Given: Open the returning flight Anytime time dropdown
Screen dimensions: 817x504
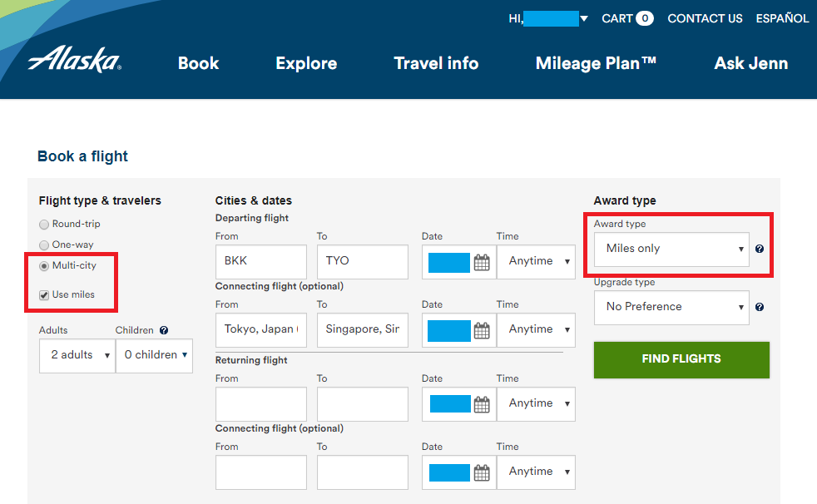Looking at the screenshot, I should 536,404.
